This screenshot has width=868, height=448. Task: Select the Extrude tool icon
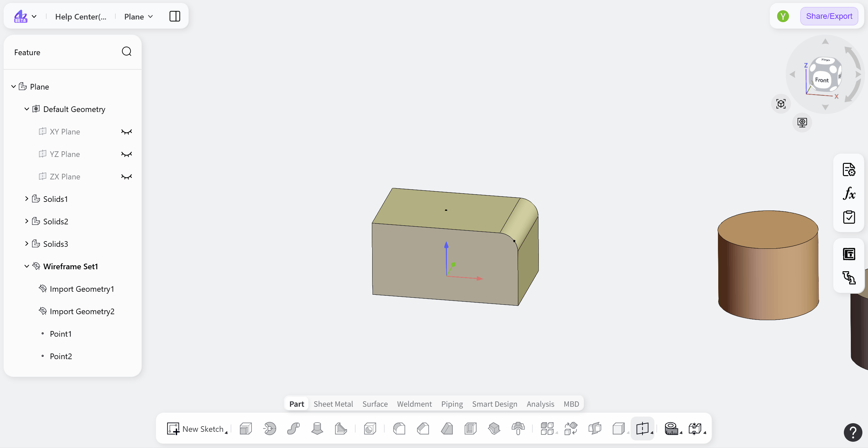coord(246,429)
